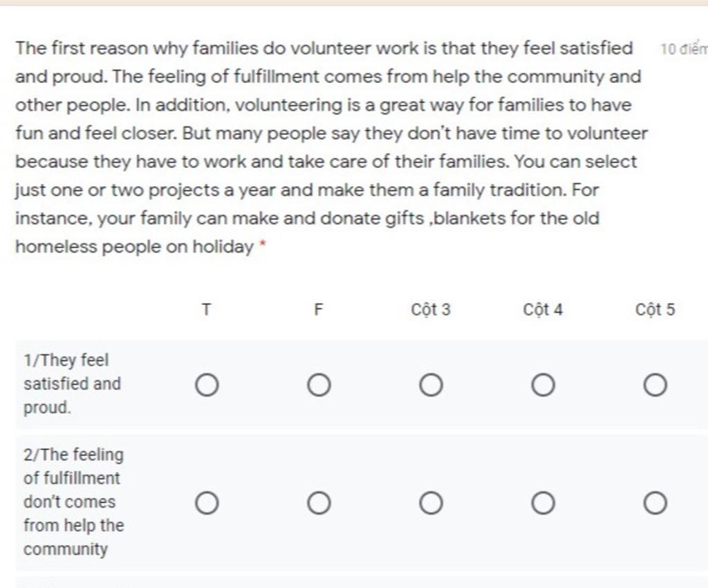Click the T column header

click(206, 310)
